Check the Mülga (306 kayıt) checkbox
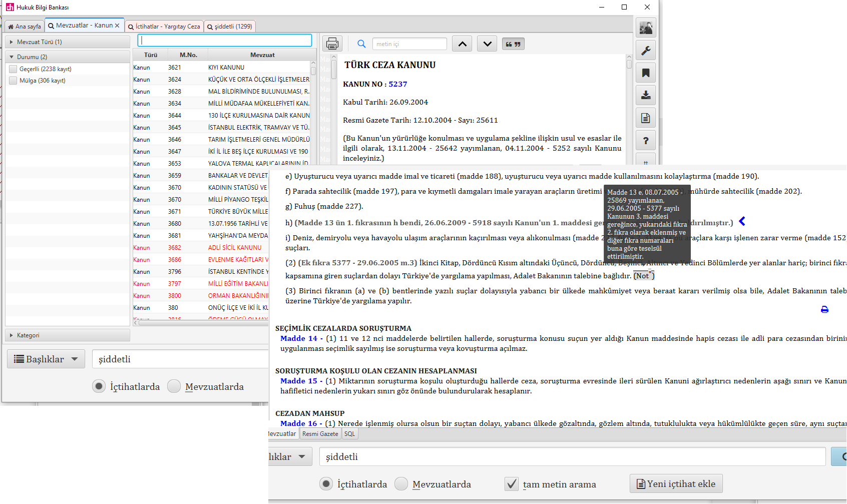Screen dimensions: 847x504 tap(13, 81)
